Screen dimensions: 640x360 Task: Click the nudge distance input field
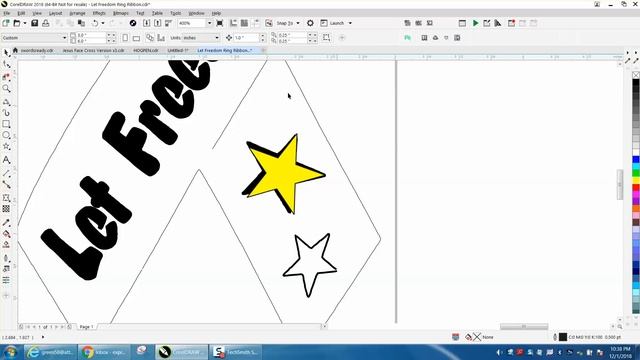pyautogui.click(x=247, y=38)
